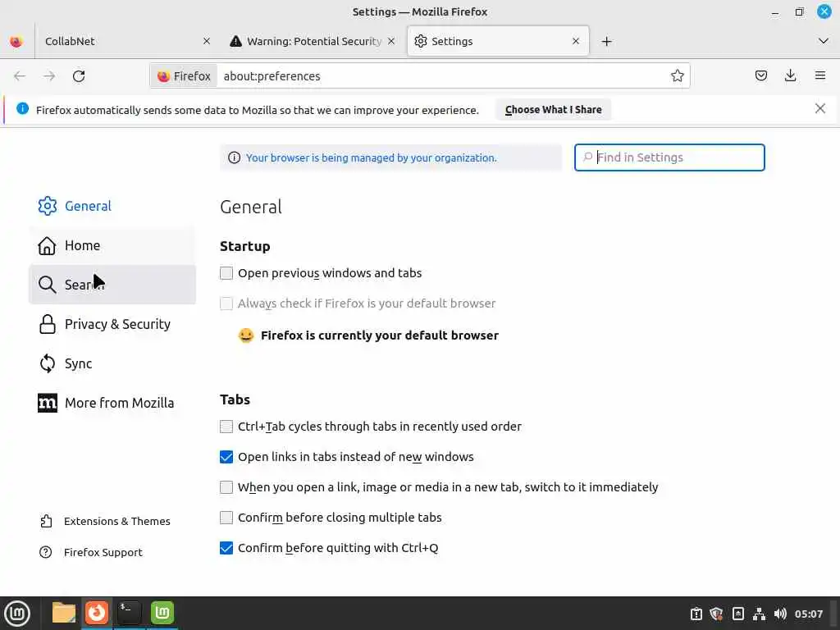
Task: Open the Home settings category
Action: point(112,245)
